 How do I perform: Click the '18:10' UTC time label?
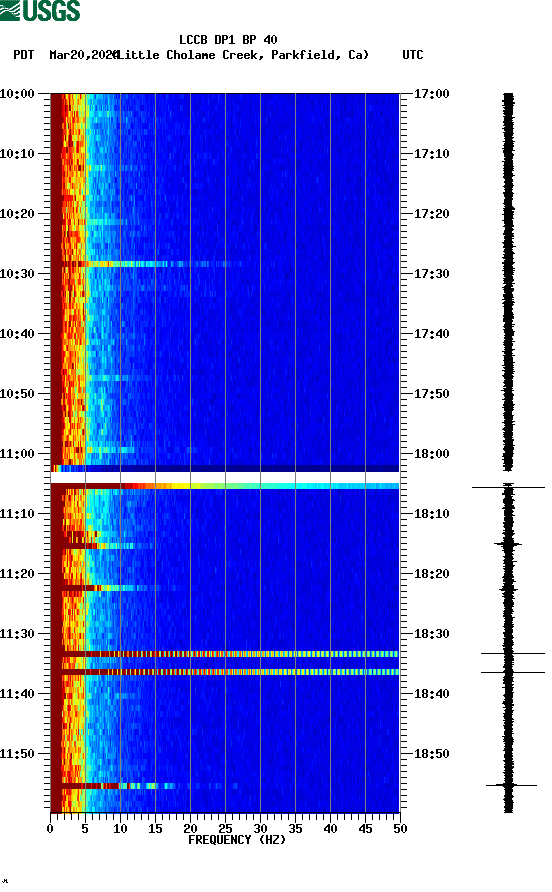431,514
